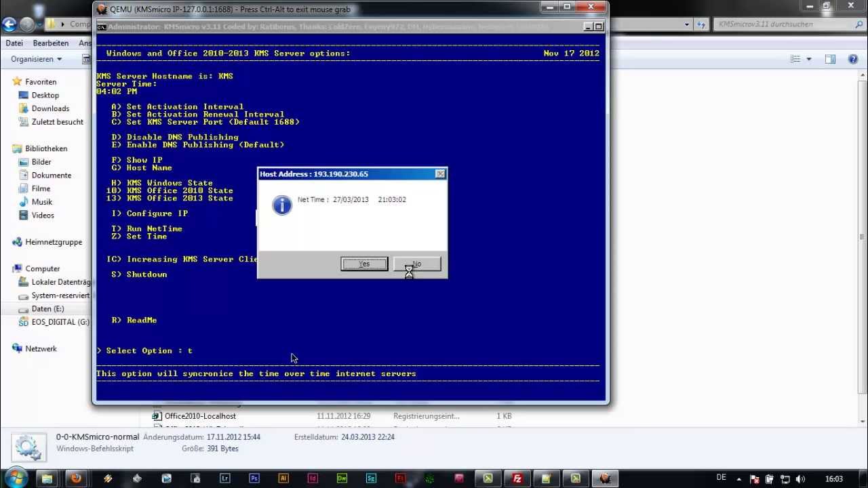Screen dimensions: 868x488
Task: Open the Datei menu
Action: 14,43
